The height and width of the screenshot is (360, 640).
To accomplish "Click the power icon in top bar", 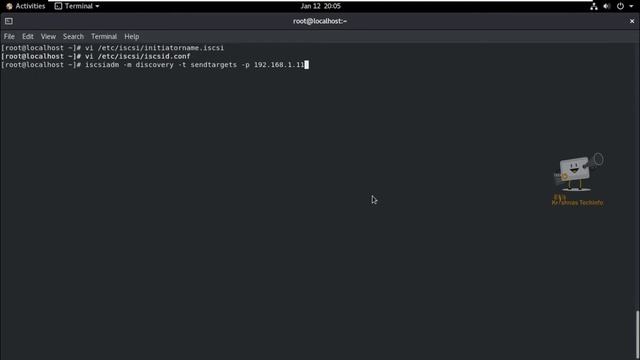I will 620,6.
